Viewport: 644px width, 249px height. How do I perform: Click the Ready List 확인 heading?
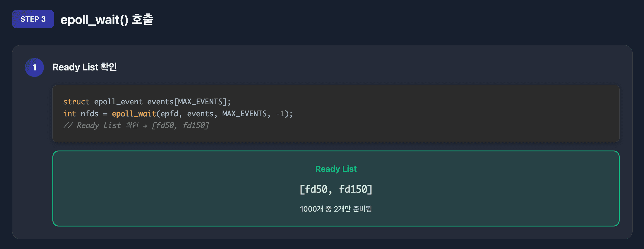point(85,67)
